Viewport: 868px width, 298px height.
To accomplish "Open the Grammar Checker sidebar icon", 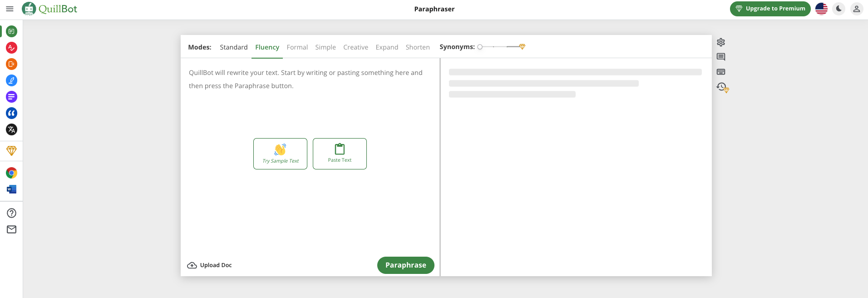I will coord(12,48).
